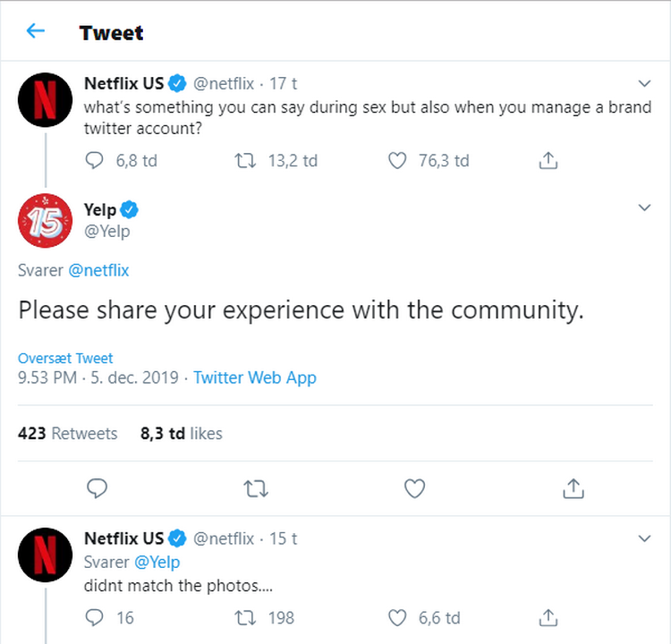Go back using the arrow icon
The height and width of the screenshot is (644, 671).
[36, 32]
